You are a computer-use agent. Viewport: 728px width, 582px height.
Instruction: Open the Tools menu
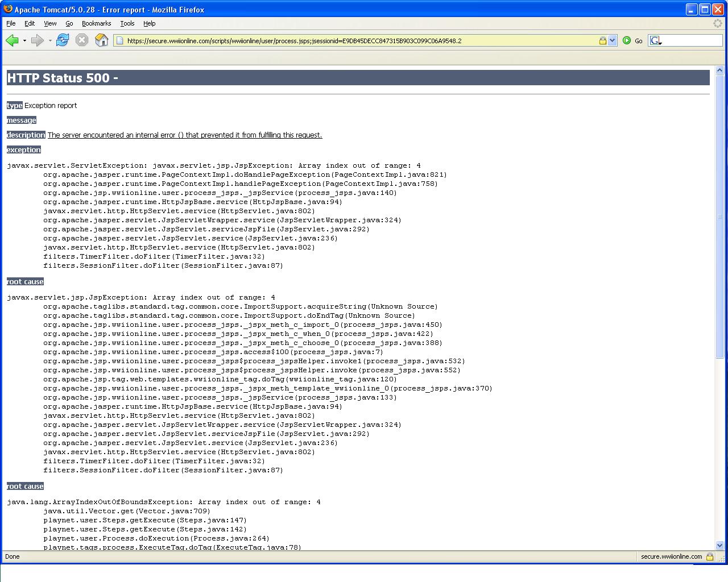click(127, 23)
